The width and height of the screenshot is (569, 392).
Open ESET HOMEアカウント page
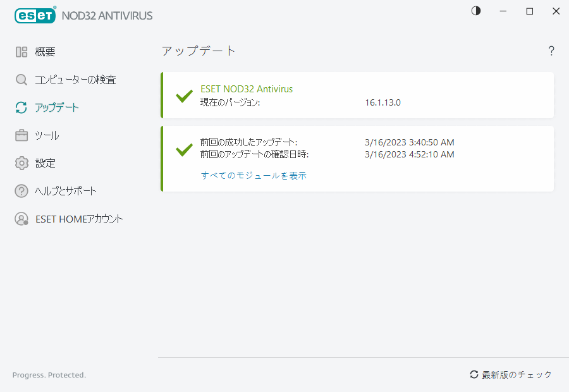[x=79, y=219]
